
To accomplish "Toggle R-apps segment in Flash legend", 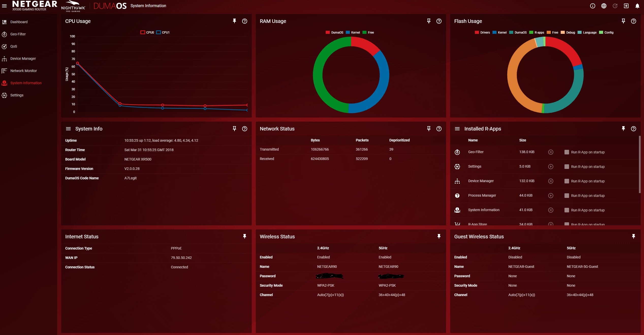I will [x=537, y=32].
